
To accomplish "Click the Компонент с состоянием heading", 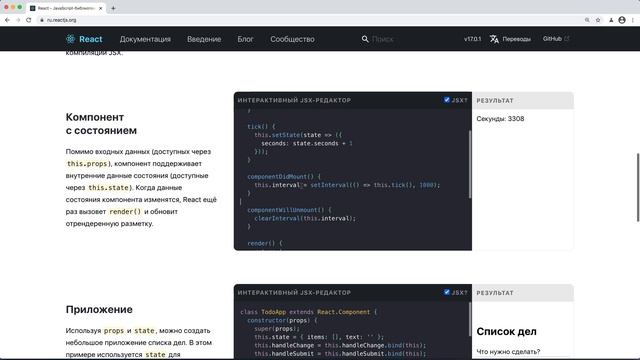I will pos(101,124).
